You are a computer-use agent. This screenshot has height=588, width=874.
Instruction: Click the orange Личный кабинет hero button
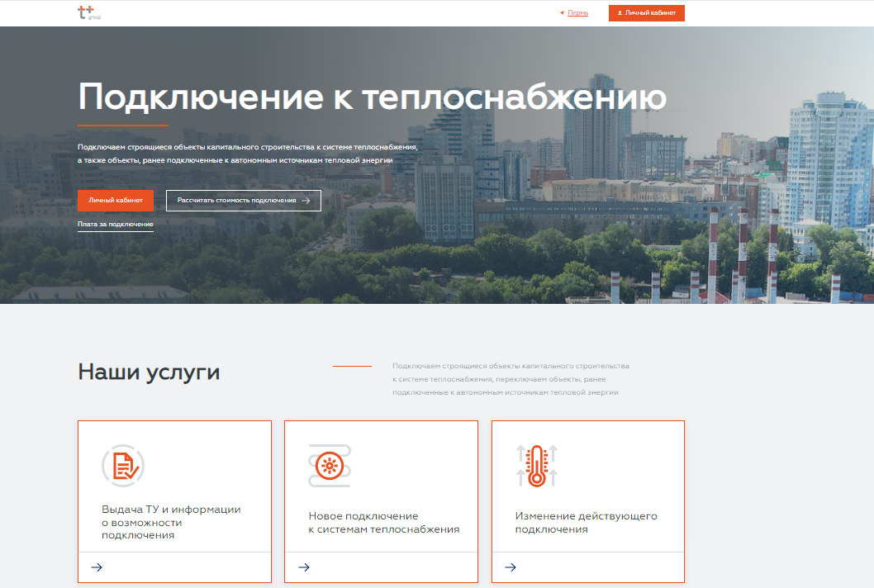click(x=115, y=200)
